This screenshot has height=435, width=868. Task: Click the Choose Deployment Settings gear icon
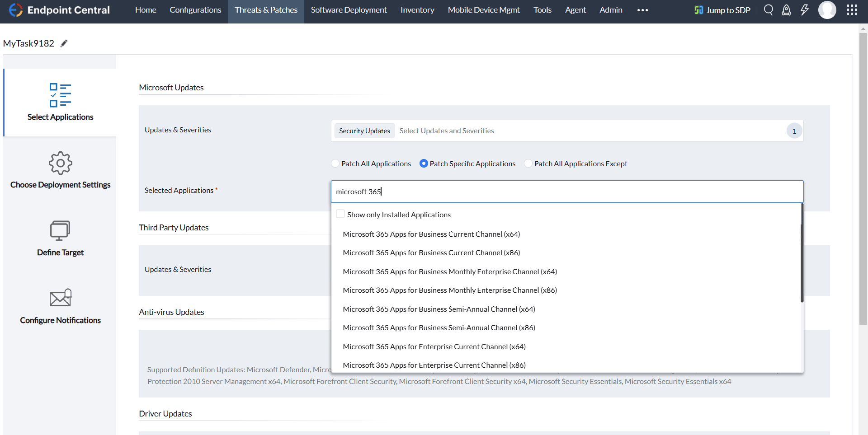(x=60, y=163)
